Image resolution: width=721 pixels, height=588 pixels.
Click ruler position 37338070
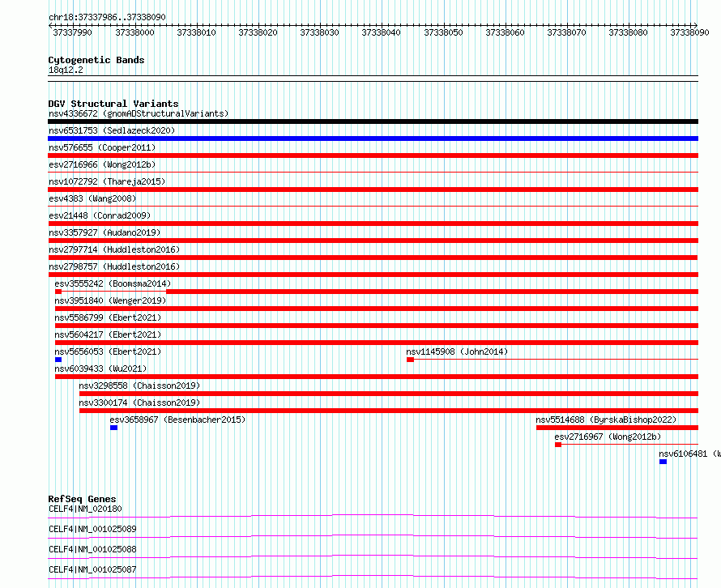(566, 32)
